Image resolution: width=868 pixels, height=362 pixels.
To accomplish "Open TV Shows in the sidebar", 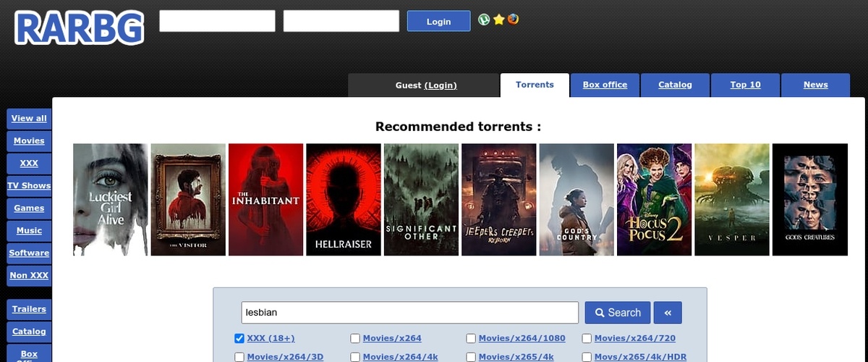I will 29,185.
